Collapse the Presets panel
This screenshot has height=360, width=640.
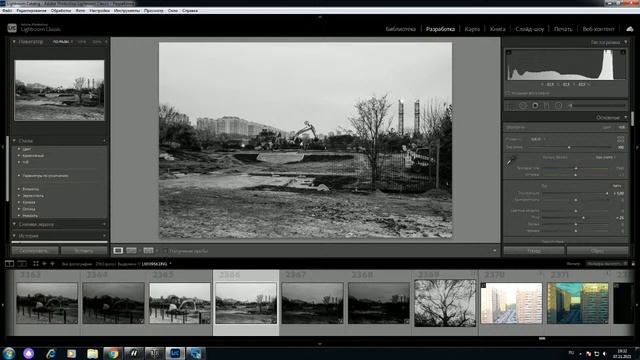(14, 141)
